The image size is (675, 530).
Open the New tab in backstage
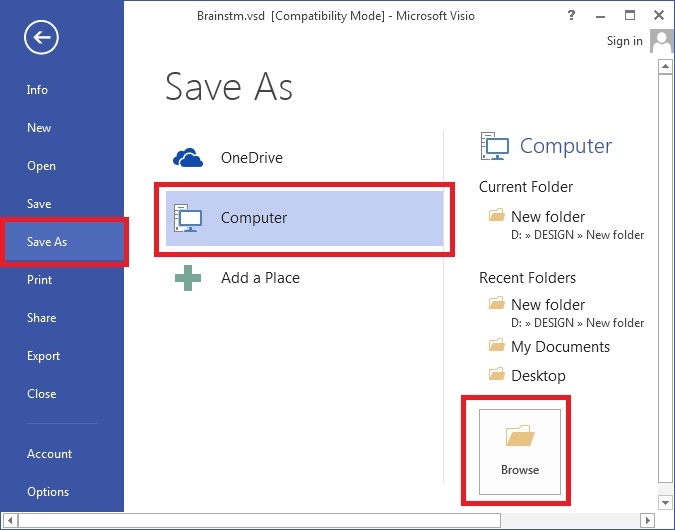39,127
